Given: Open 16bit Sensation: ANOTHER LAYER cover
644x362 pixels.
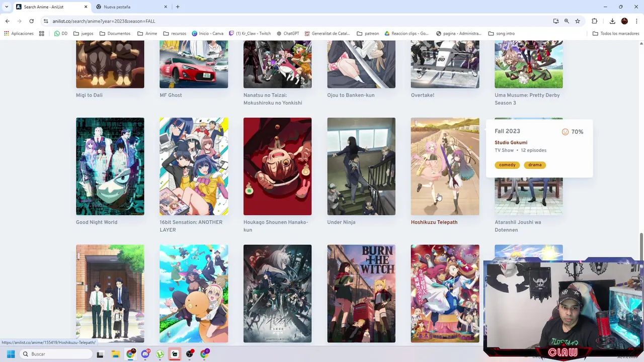Looking at the screenshot, I should coord(194,166).
